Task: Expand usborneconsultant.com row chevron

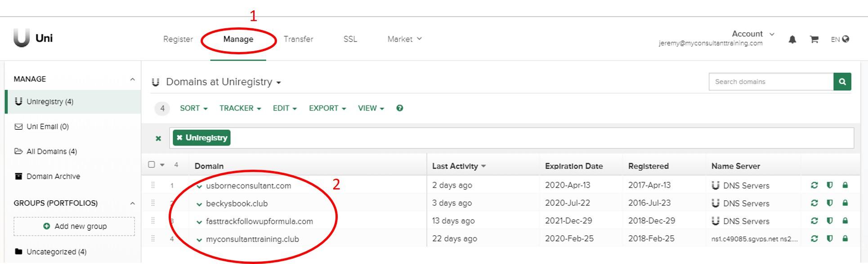Action: coord(199,186)
